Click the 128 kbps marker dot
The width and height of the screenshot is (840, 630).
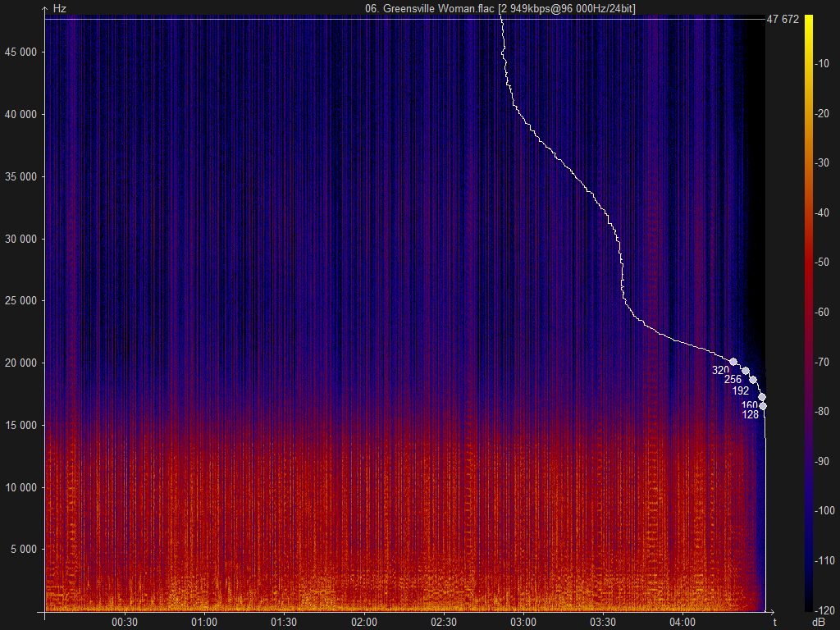(x=763, y=406)
